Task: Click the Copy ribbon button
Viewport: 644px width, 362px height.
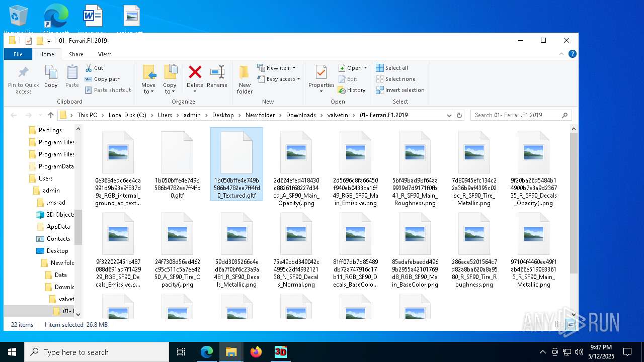Action: 51,77
